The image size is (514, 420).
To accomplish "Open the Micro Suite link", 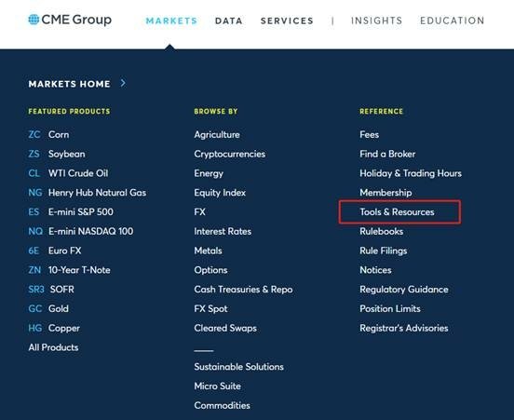I will 217,386.
